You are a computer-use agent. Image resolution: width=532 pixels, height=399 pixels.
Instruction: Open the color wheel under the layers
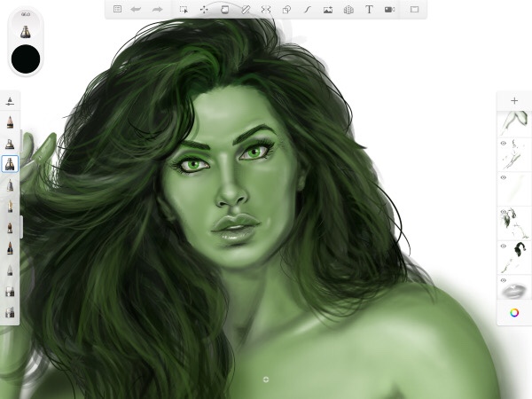pos(514,313)
